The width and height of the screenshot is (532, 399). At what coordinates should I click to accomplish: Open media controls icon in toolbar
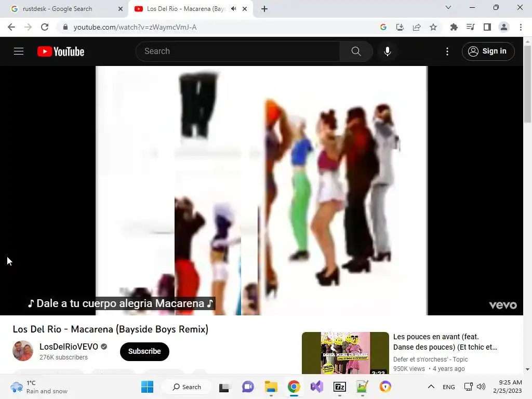point(471,27)
